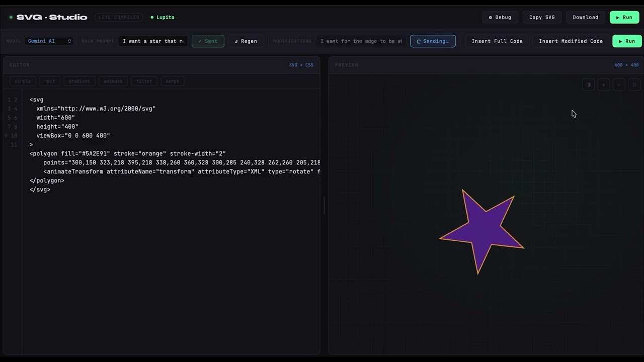Click Run button in the top header
This screenshot has height=362, width=644.
pyautogui.click(x=624, y=17)
